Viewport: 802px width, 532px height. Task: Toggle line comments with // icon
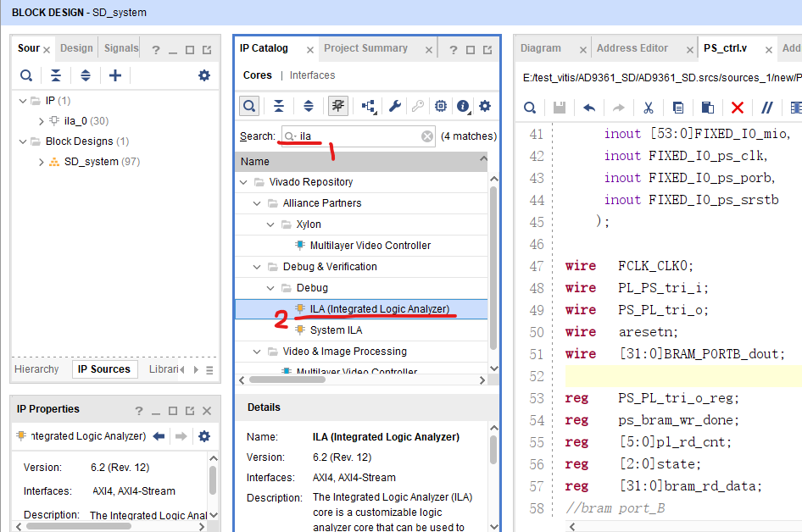point(766,108)
